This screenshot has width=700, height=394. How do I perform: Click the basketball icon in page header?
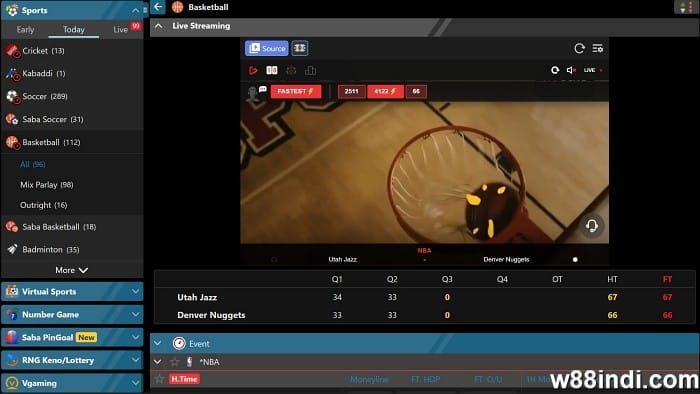coord(178,7)
